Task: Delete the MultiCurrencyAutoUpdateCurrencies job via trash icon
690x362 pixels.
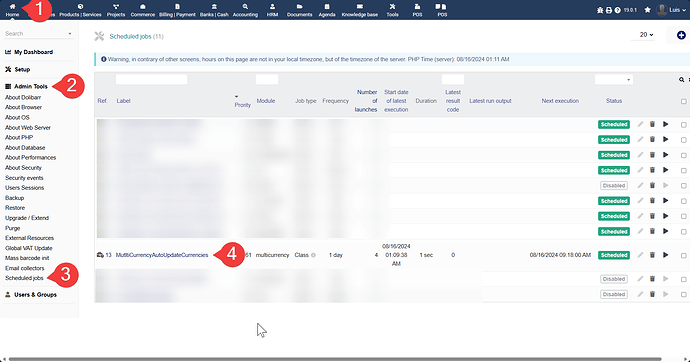Action: [x=653, y=255]
